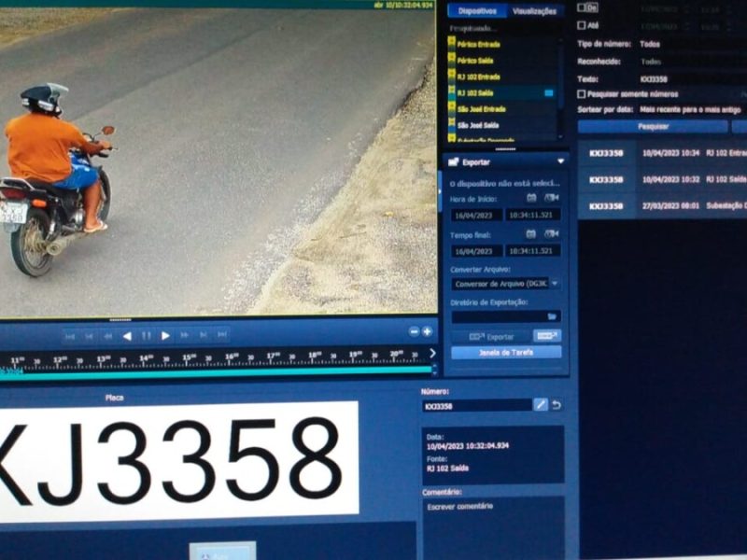This screenshot has height=560, width=747.
Task: Open the Converter Arquivo dropdown
Action: 555,283
